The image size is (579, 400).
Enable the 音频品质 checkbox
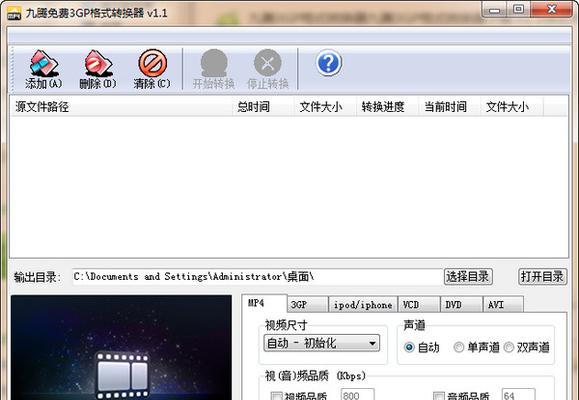438,396
